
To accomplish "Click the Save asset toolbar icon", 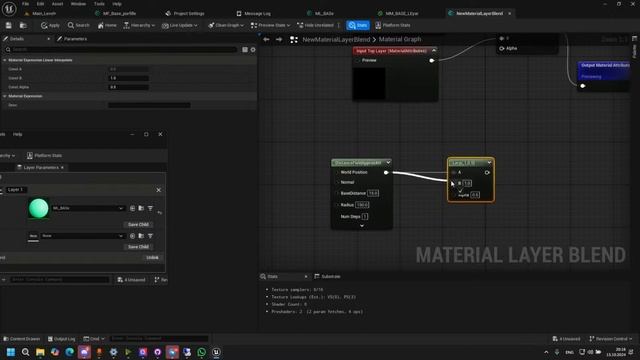I will 9,25.
